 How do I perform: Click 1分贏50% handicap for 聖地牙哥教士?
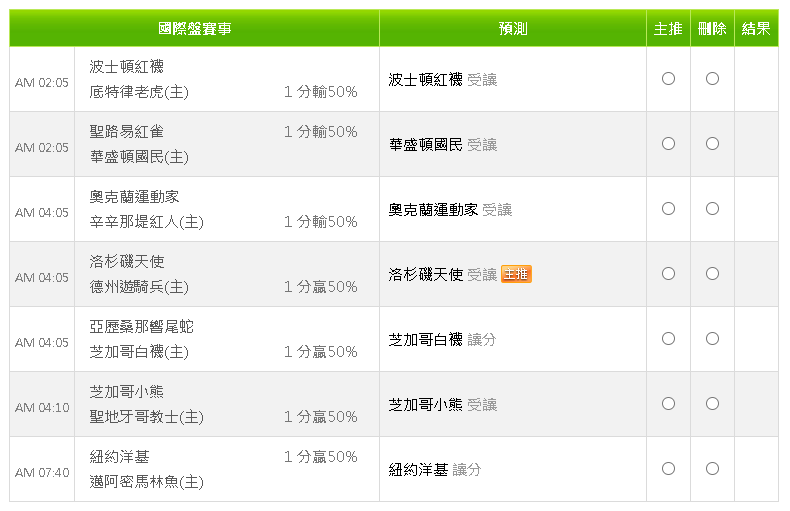(x=320, y=417)
